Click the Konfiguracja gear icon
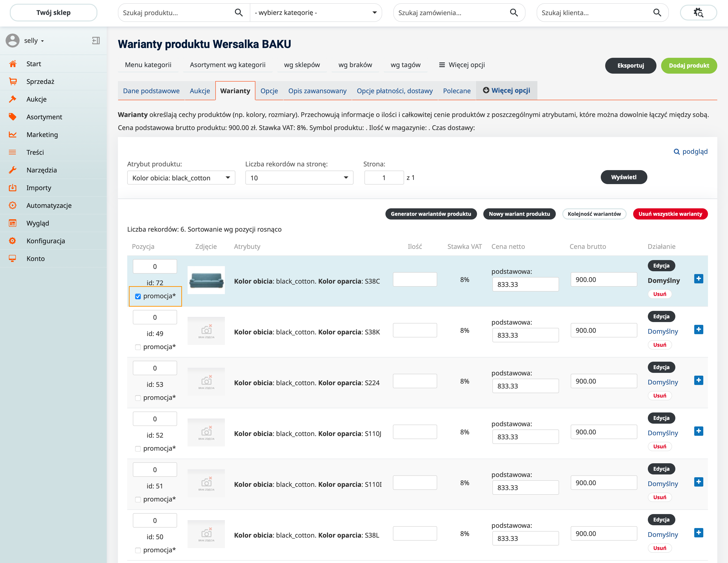Viewport: 728px width, 563px height. pos(13,241)
